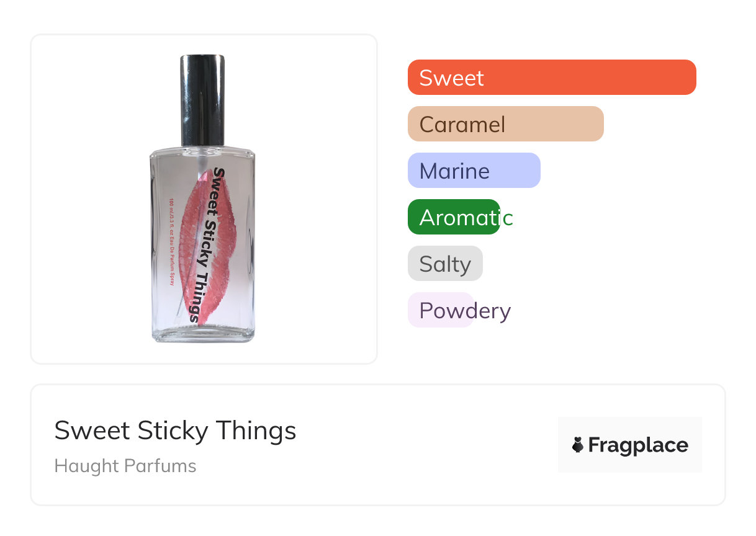The height and width of the screenshot is (536, 756).
Task: Click the Fragplace perfume bottle logo icon
Action: [x=578, y=445]
